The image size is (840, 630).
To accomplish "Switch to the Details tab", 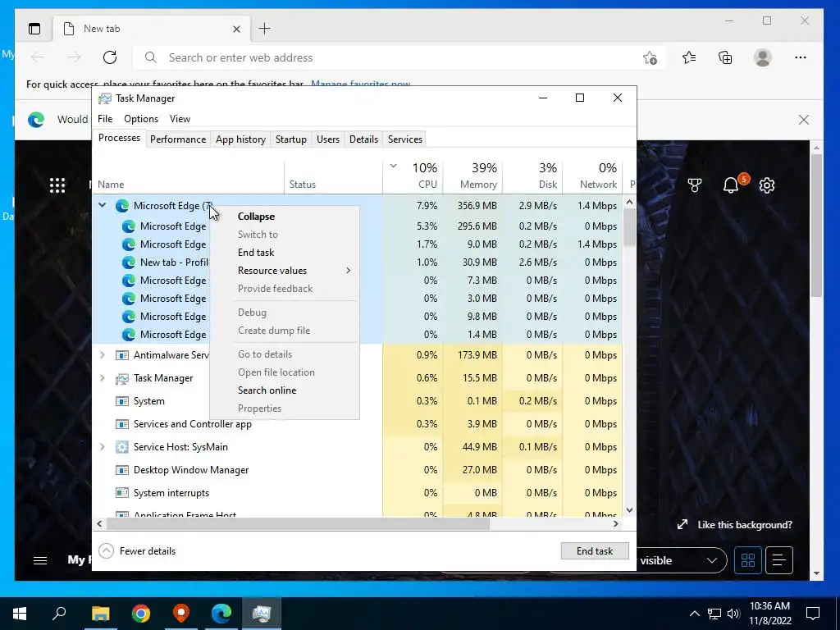I will tap(363, 139).
